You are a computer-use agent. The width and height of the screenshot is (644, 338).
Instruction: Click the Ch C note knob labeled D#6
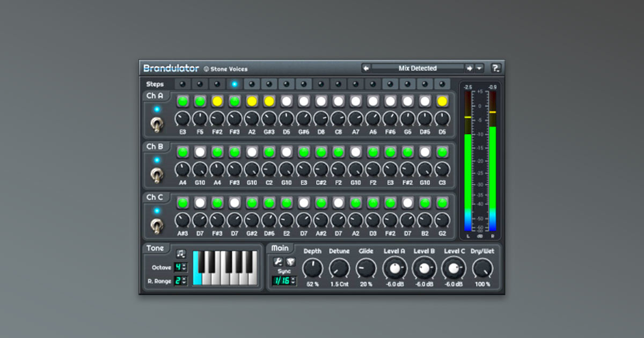coord(269,220)
